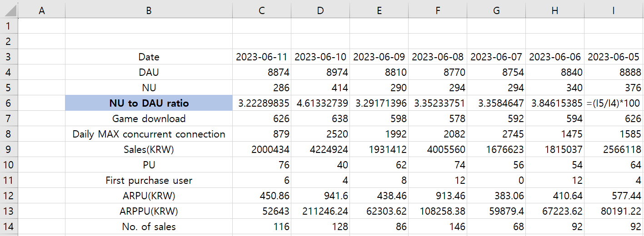Click the date cell 2023-06-08

click(x=438, y=57)
